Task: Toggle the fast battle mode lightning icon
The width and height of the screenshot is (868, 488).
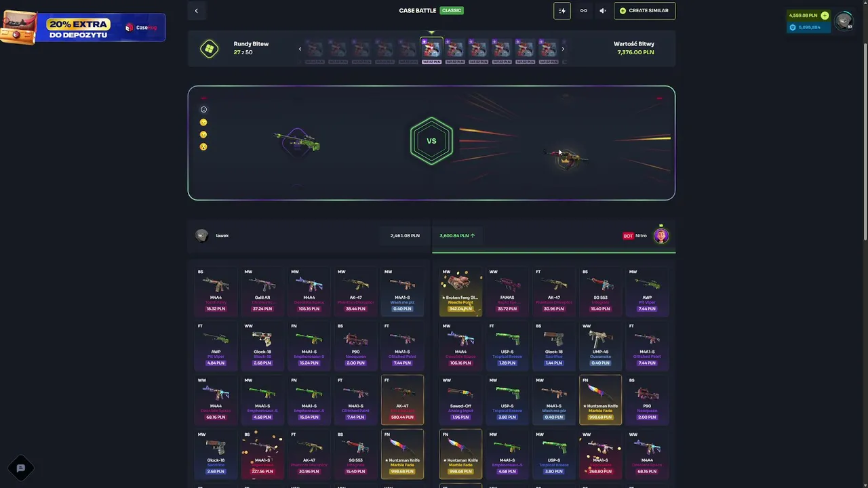Action: point(562,11)
